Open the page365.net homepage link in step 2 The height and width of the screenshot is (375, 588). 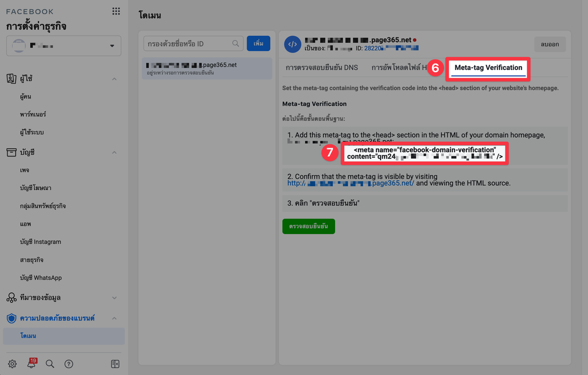point(351,183)
